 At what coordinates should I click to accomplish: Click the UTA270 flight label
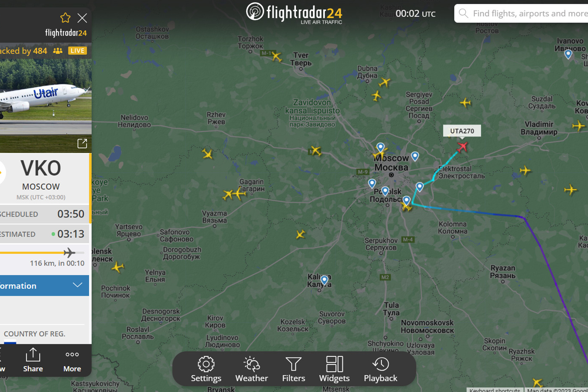pyautogui.click(x=462, y=131)
